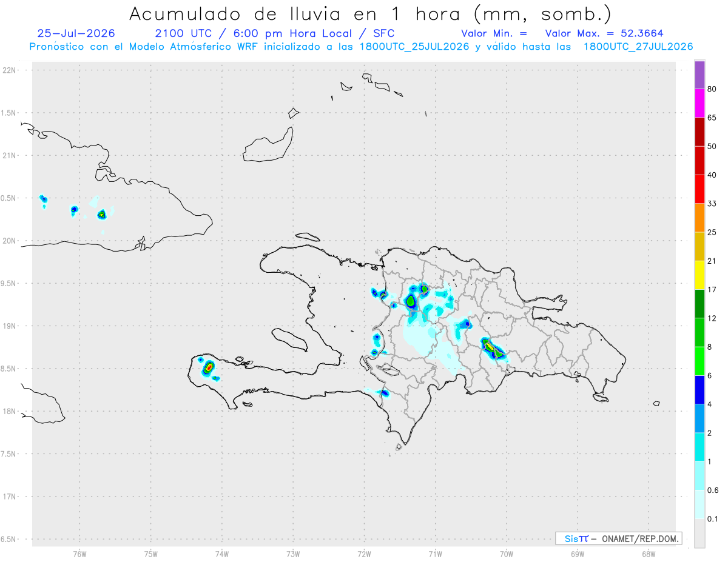Click the red-core rain cell over southwestern Haiti
728x562 pixels.
209,367
